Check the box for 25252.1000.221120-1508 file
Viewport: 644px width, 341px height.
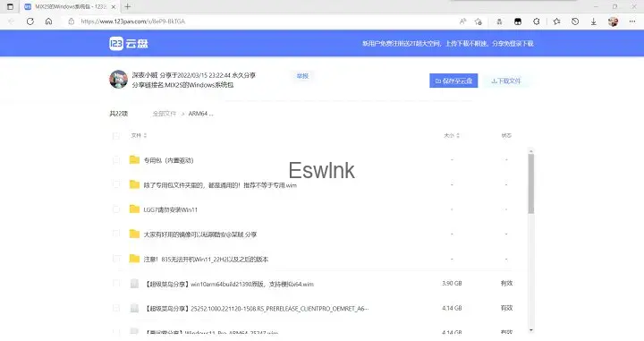pos(115,308)
